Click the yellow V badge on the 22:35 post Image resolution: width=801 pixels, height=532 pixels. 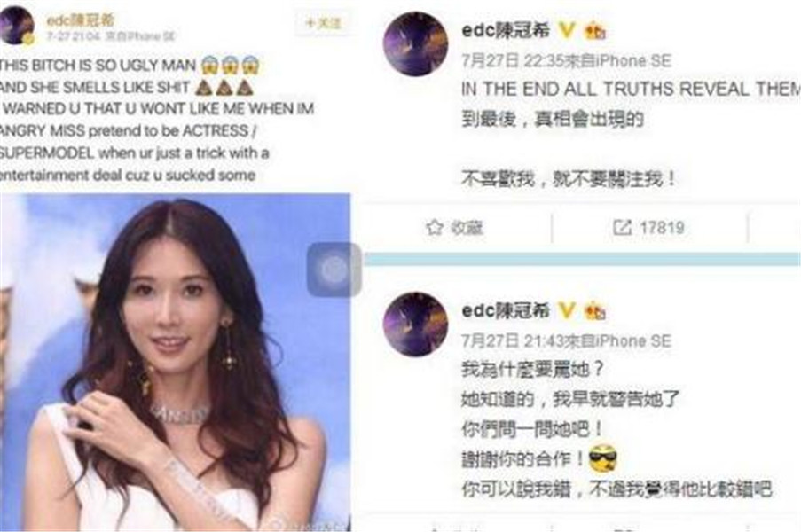click(x=566, y=31)
